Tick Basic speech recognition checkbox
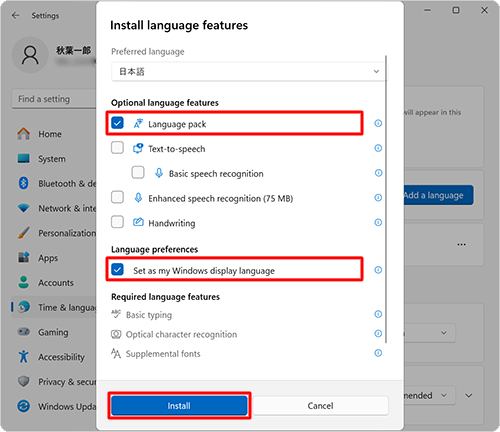This screenshot has height=432, width=500. (x=138, y=172)
